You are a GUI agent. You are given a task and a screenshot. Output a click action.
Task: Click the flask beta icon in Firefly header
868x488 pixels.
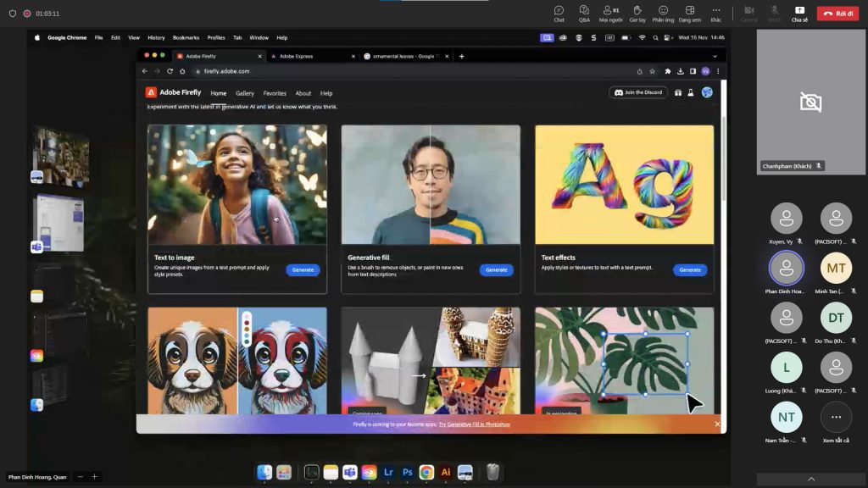(691, 92)
